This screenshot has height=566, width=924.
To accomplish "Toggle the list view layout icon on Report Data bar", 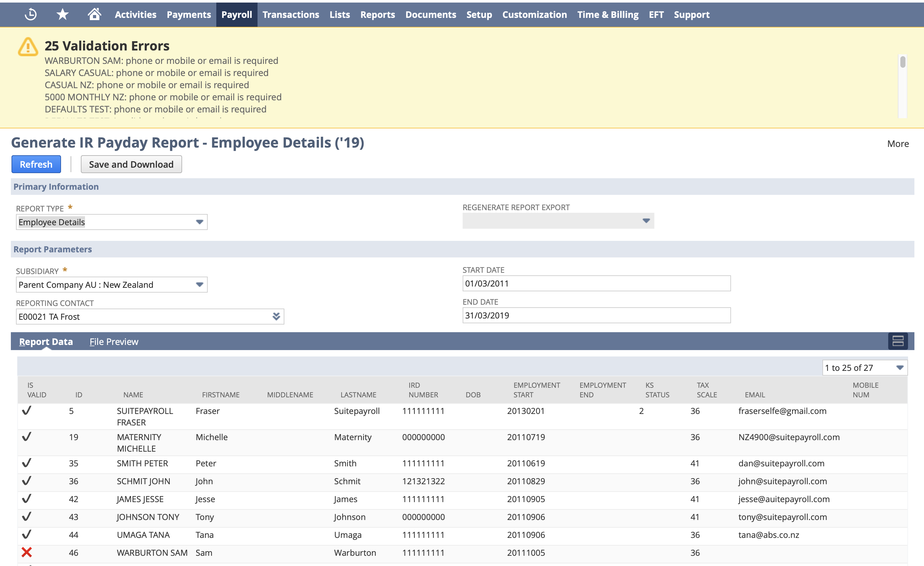I will [x=898, y=341].
